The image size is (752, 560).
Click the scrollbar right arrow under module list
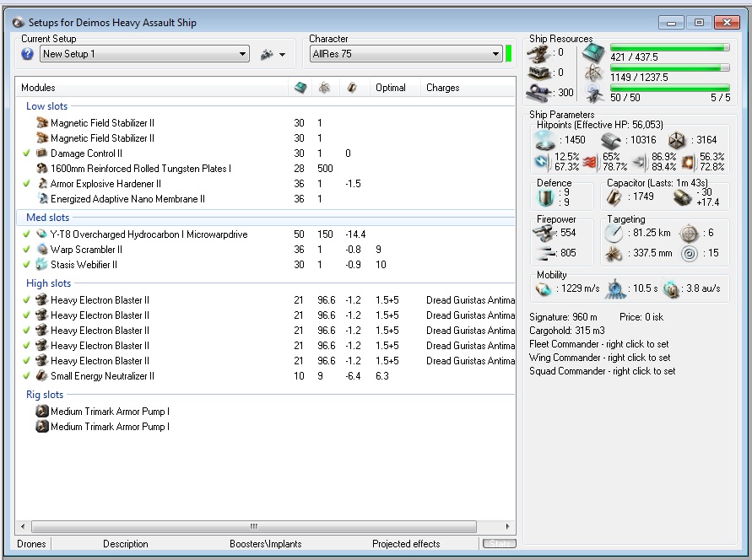click(508, 526)
